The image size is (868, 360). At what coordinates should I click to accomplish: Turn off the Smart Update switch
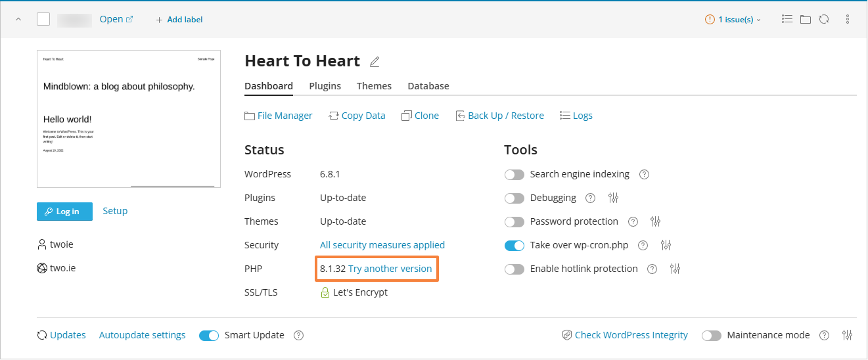point(209,336)
